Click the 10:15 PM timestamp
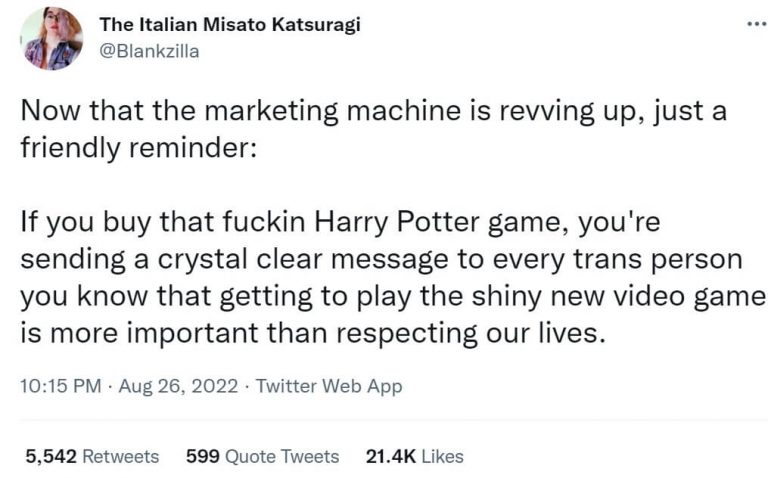Screen dimensions: 768x478 [61, 386]
